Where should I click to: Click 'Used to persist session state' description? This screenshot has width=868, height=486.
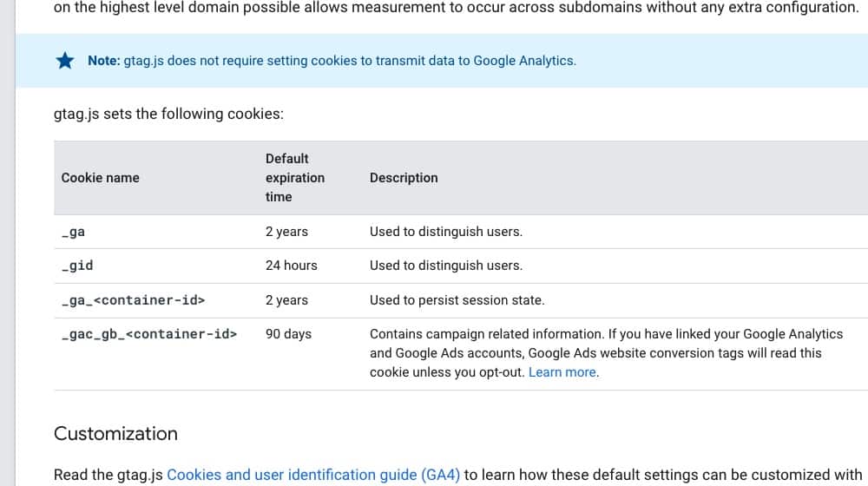[457, 300]
